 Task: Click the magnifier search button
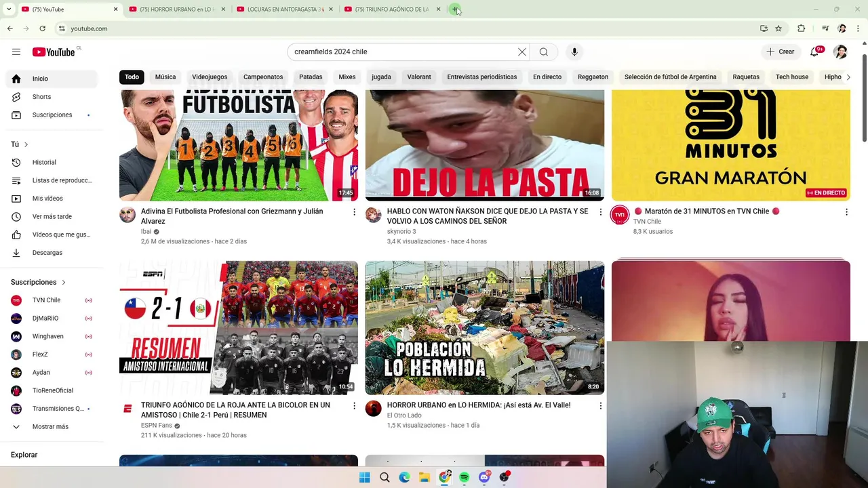pos(544,52)
